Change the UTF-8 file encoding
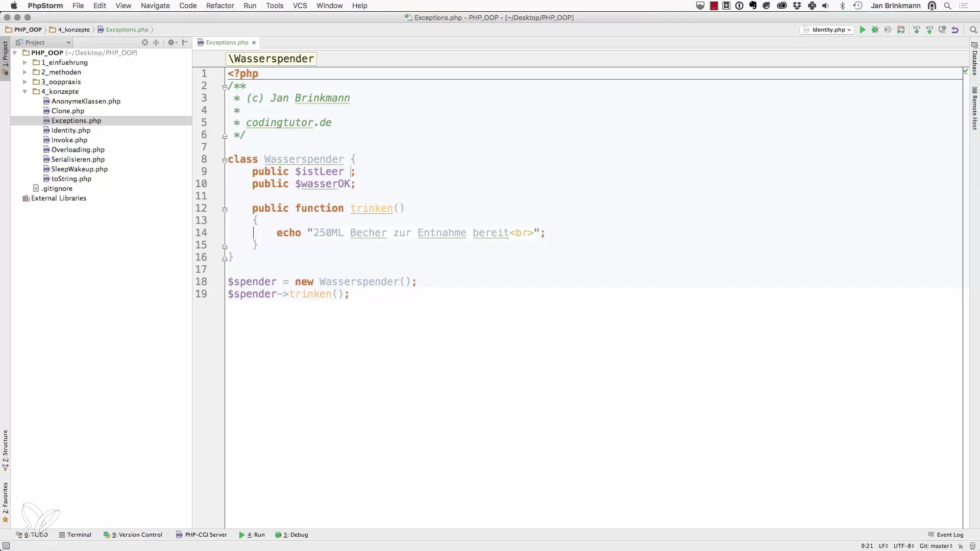 point(903,546)
